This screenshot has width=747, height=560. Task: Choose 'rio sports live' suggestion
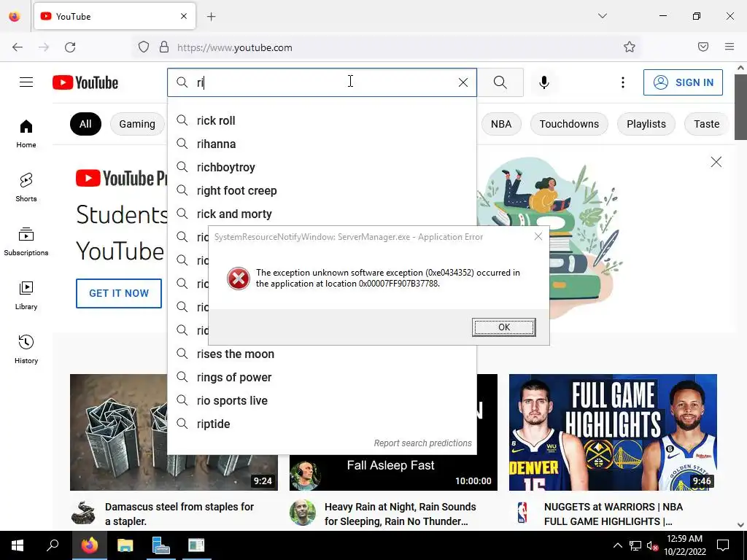click(322, 400)
